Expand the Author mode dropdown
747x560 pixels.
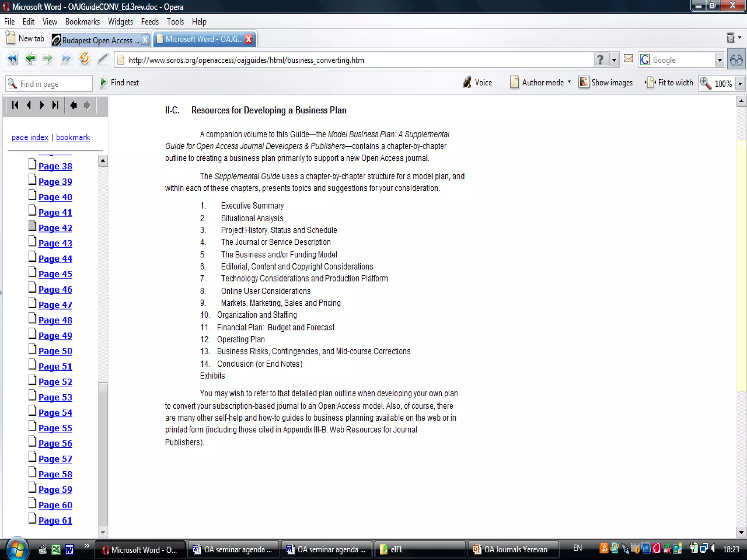click(569, 82)
